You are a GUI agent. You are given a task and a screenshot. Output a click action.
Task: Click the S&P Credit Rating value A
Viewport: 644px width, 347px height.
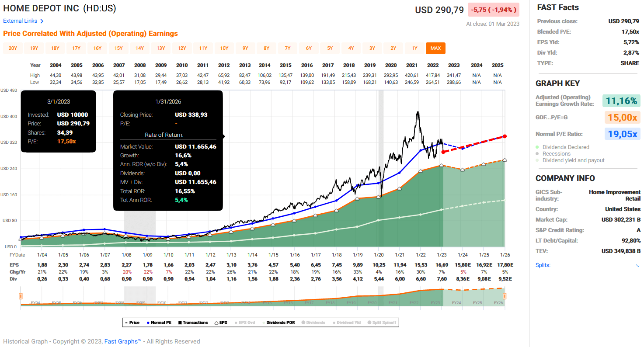point(638,230)
